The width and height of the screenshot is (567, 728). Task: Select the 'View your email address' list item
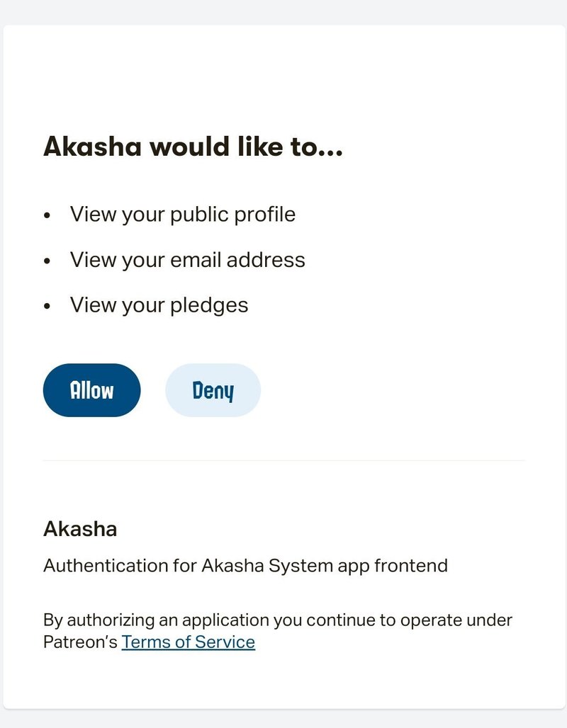coord(187,259)
